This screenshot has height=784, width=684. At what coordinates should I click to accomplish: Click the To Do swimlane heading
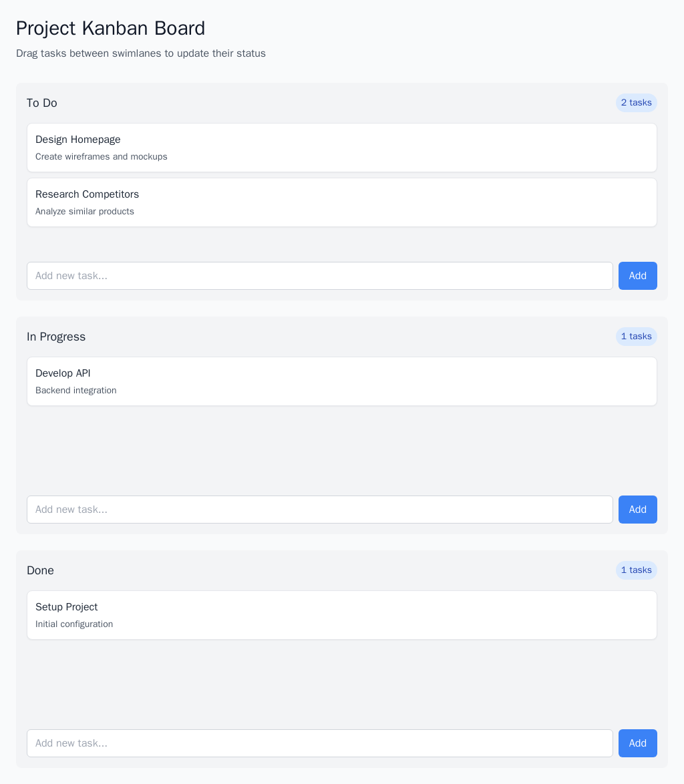(42, 103)
